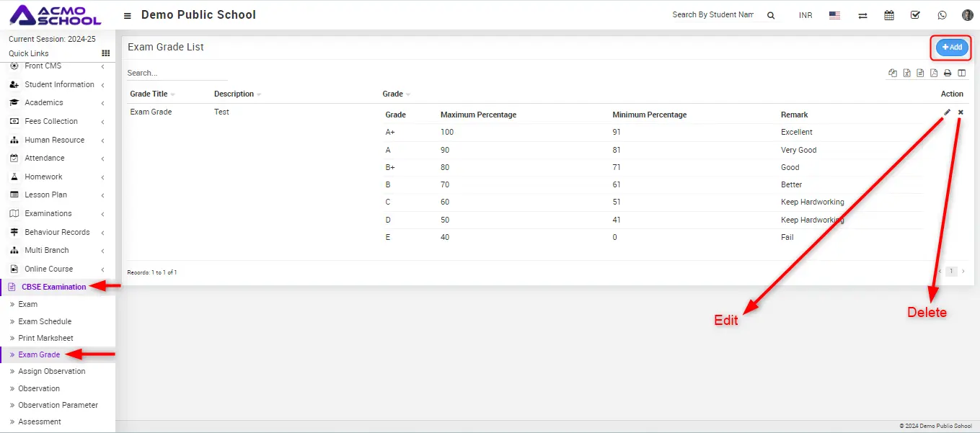This screenshot has width=980, height=433.
Task: Toggle the sidebar with the hamburger menu
Action: [128, 16]
